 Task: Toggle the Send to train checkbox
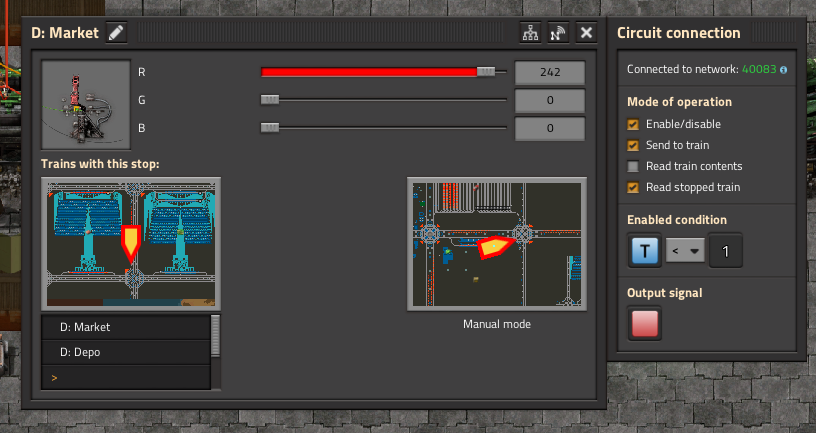pos(633,145)
